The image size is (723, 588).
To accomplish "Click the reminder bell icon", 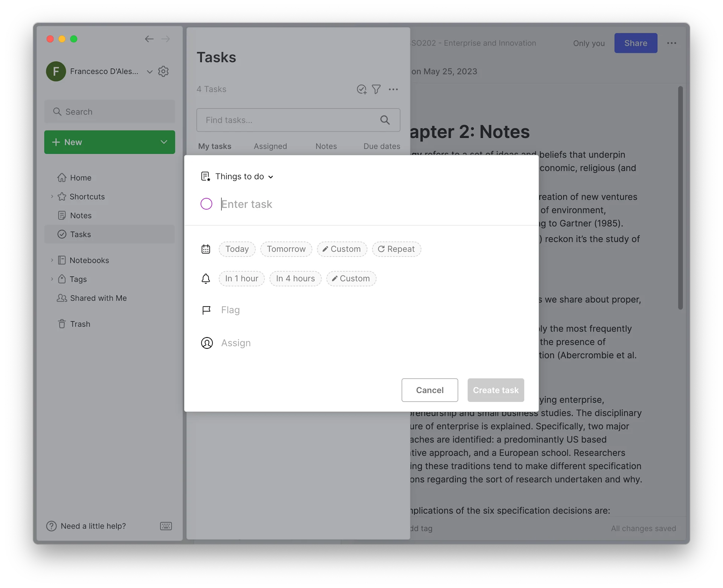I will coord(206,278).
